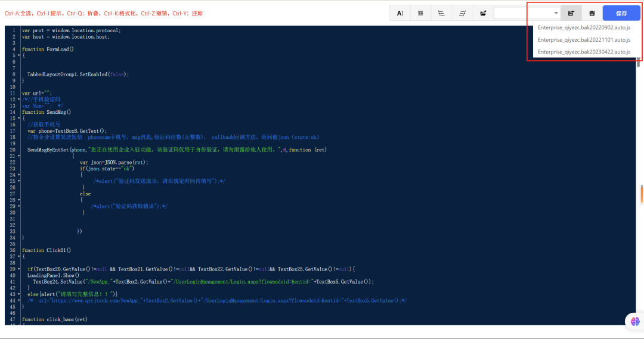Click the tree-style indent toolbar icon
The width and height of the screenshot is (644, 339).
(441, 13)
